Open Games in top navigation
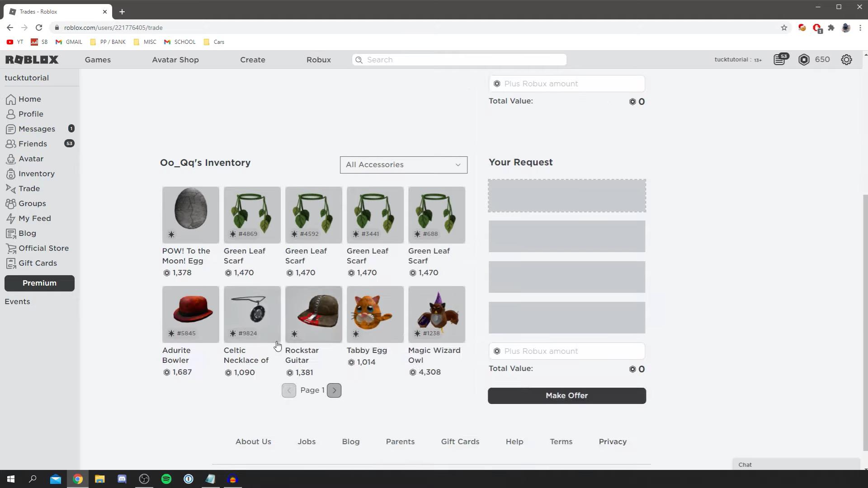 (98, 60)
